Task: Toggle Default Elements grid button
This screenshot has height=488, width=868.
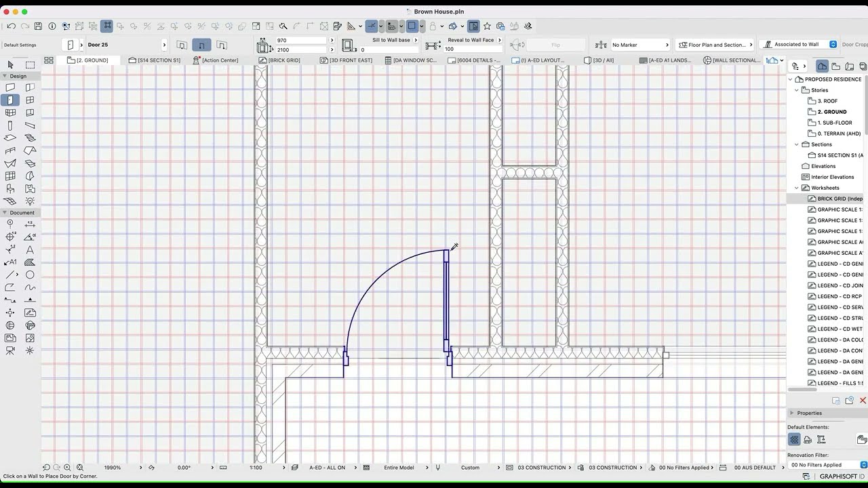Action: tap(794, 440)
